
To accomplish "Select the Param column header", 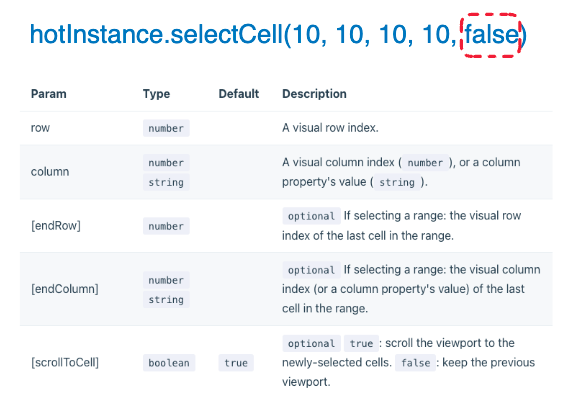I will coord(49,94).
